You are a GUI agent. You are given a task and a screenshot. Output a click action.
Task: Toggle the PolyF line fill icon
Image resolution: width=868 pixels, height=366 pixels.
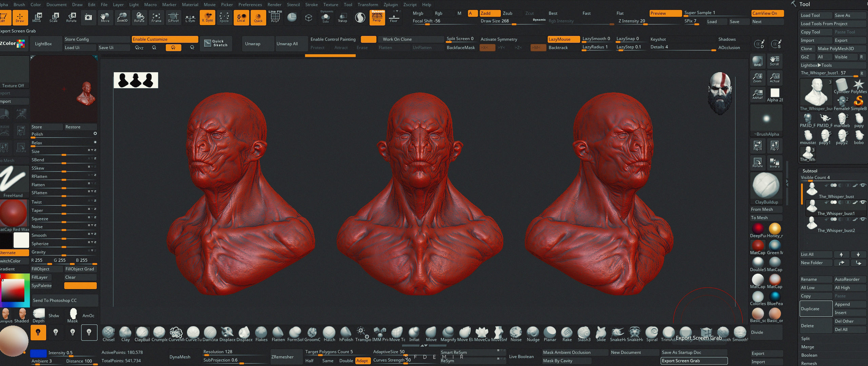[x=275, y=17]
